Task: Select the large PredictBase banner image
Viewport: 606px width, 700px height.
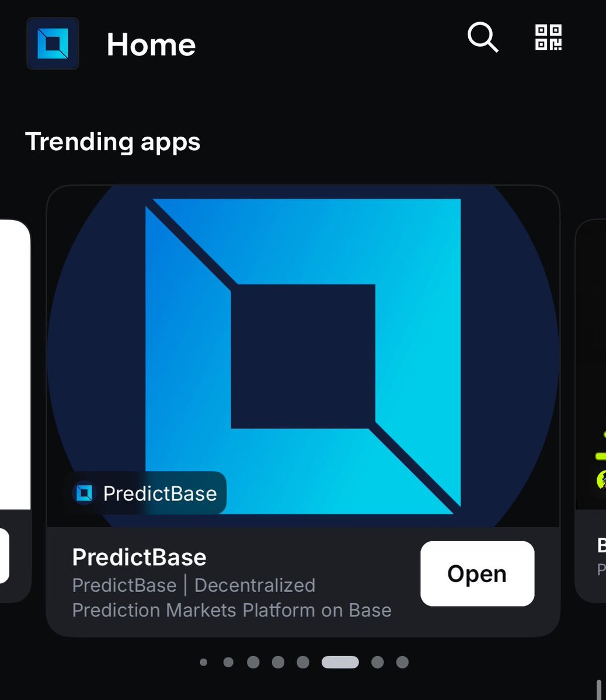Action: click(303, 356)
